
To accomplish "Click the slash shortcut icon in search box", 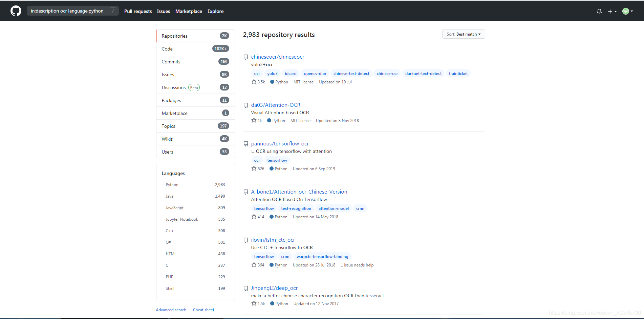I will (x=113, y=11).
